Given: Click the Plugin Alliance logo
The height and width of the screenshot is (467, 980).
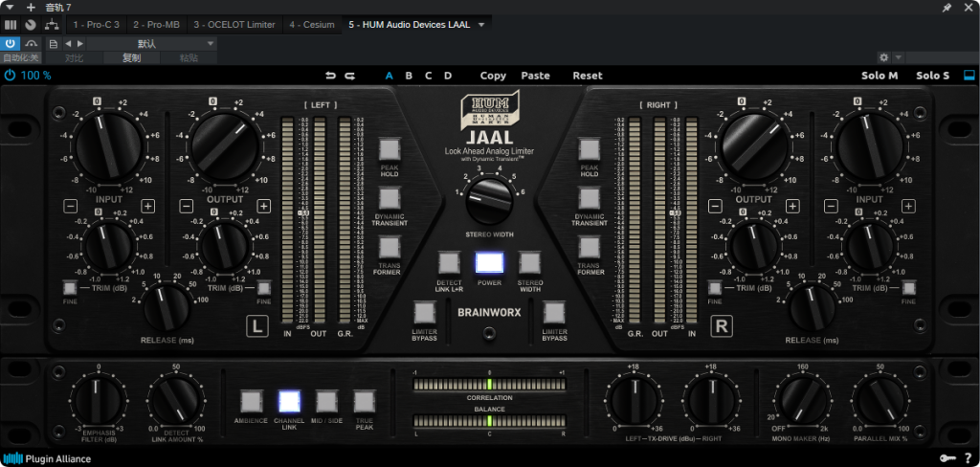Looking at the screenshot, I should [x=47, y=459].
